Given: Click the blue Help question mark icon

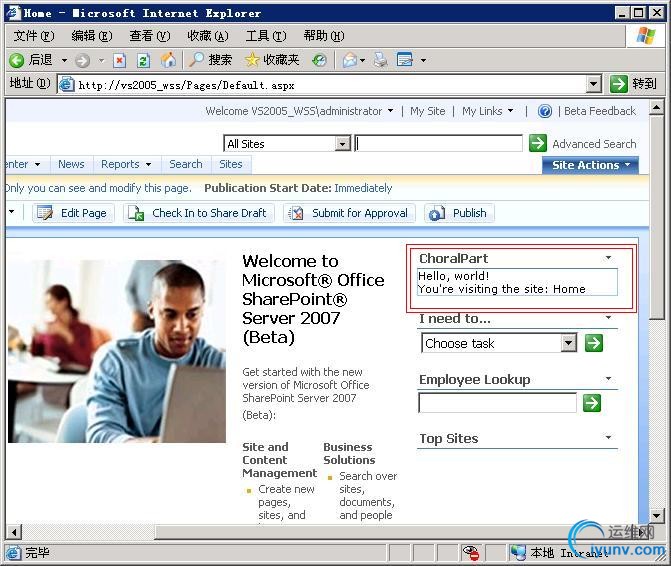Looking at the screenshot, I should pyautogui.click(x=545, y=111).
